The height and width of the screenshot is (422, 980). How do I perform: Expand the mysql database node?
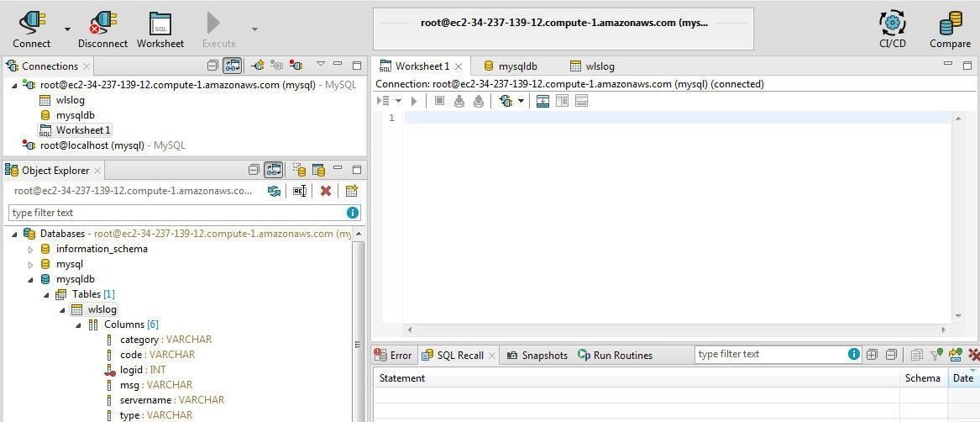(30, 264)
